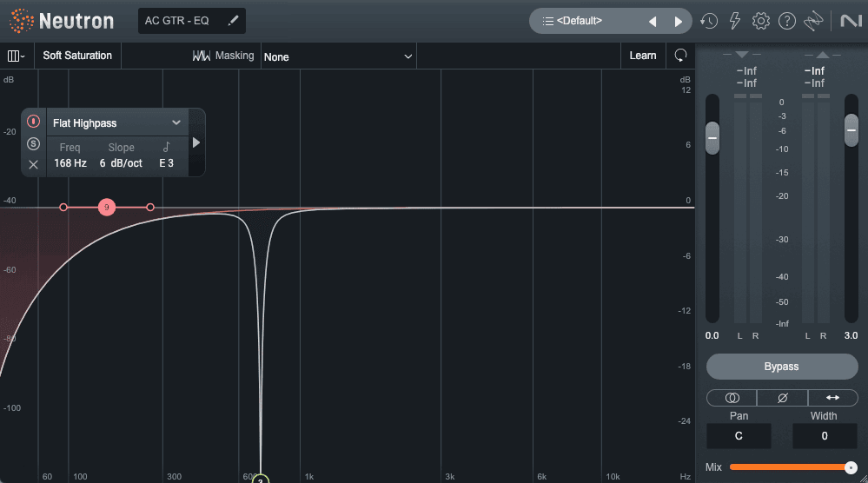
Task: Open the preset list icon next to Default
Action: pos(547,21)
